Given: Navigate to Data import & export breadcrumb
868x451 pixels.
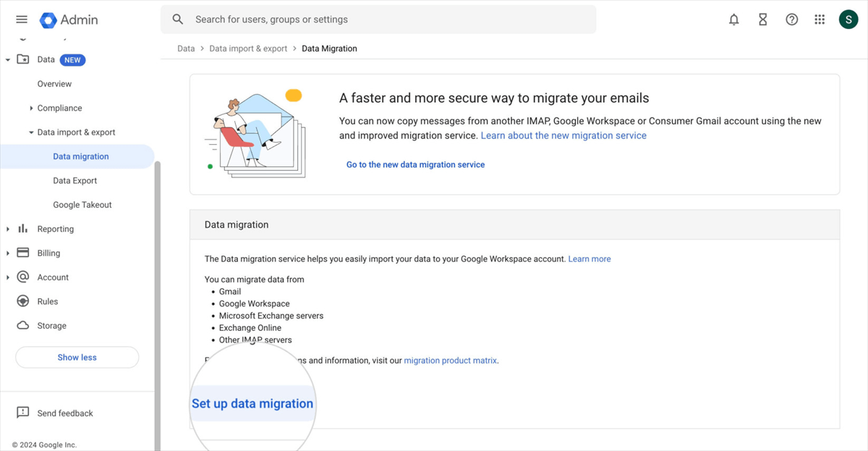Looking at the screenshot, I should pos(248,49).
